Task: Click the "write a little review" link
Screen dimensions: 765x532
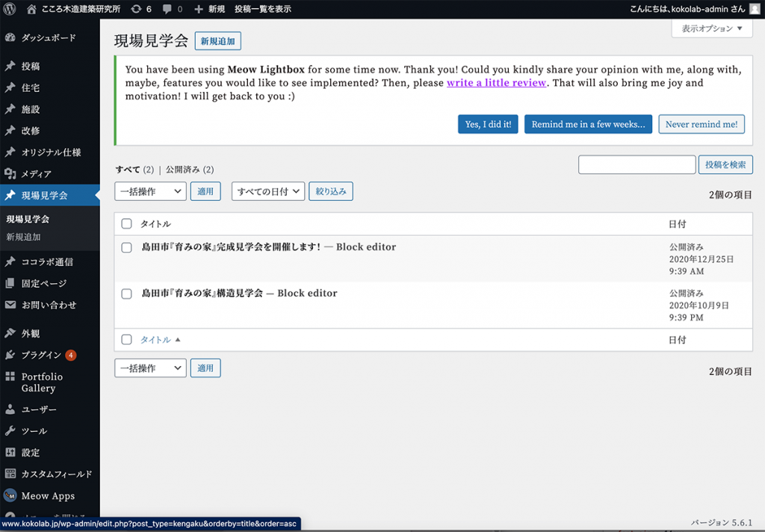Action: tap(496, 83)
